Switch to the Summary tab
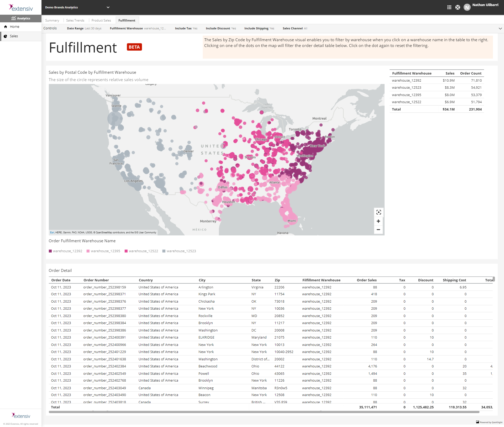The image size is (504, 427). point(52,20)
